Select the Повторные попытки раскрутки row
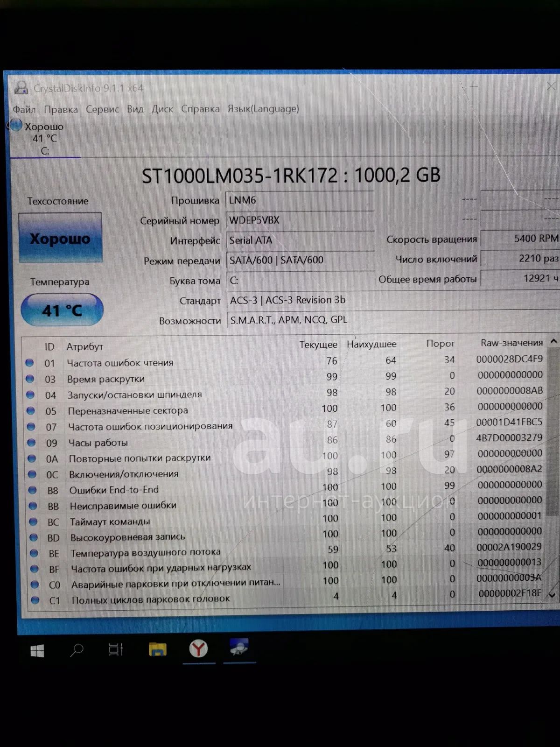 (x=285, y=457)
